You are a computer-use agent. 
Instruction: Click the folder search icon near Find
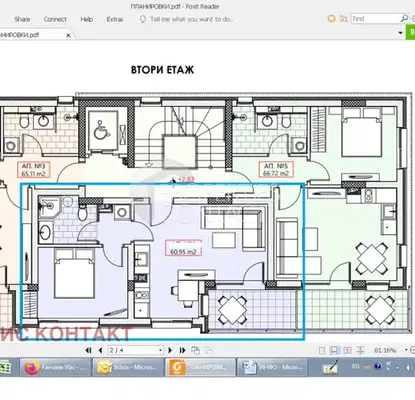(343, 19)
